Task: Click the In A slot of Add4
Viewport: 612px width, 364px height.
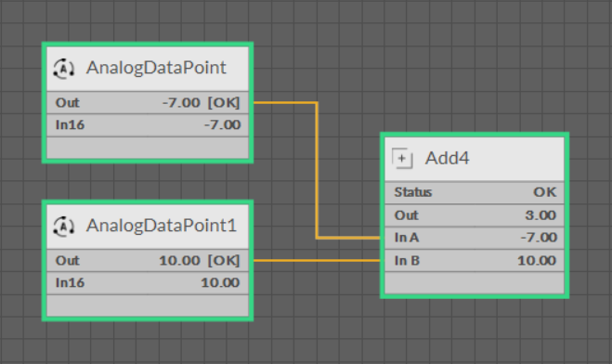Action: pos(475,237)
